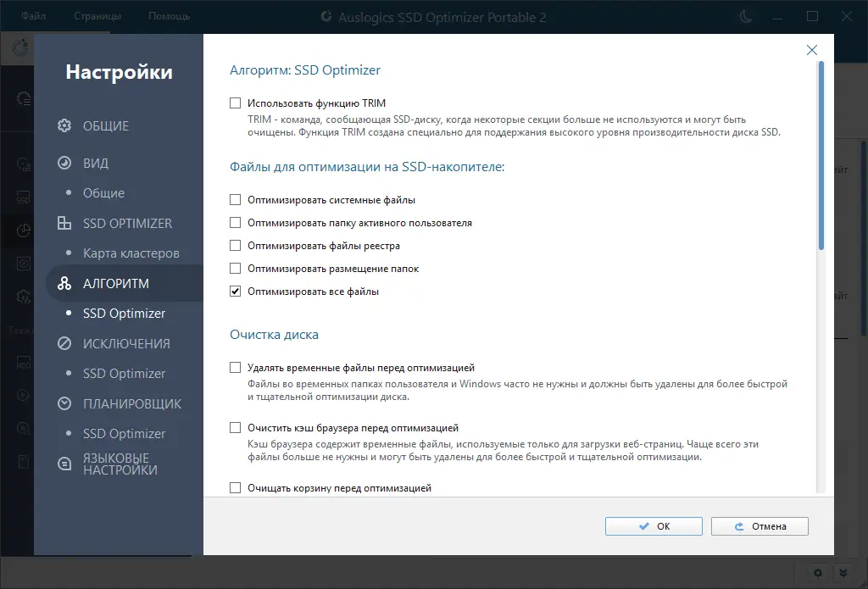Image resolution: width=868 pixels, height=589 pixels.
Task: Click the double-chevron collapse icon at bottom right
Action: click(843, 573)
